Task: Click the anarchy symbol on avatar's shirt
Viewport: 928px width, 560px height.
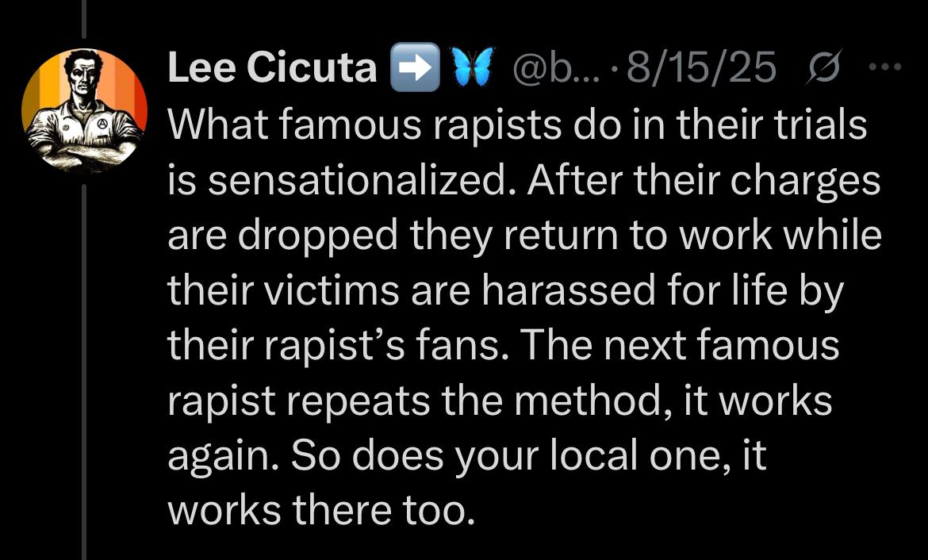Action: click(x=102, y=124)
